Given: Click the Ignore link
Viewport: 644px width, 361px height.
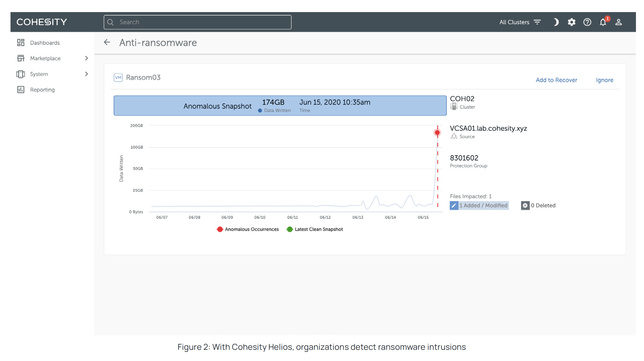Looking at the screenshot, I should (604, 80).
